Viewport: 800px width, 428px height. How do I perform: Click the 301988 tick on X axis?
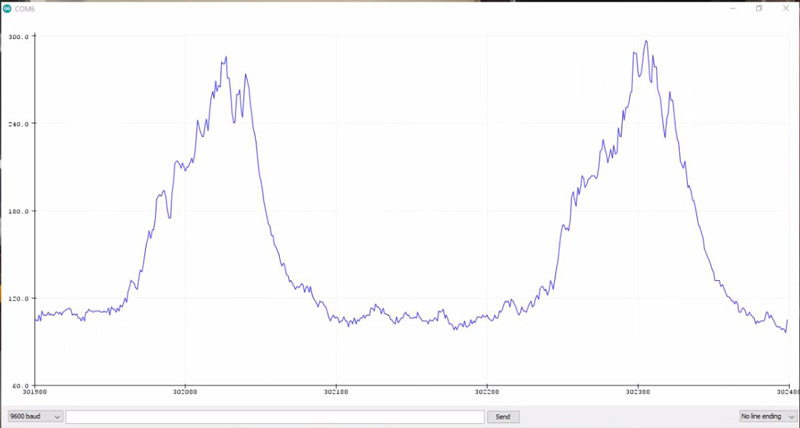pyautogui.click(x=36, y=394)
